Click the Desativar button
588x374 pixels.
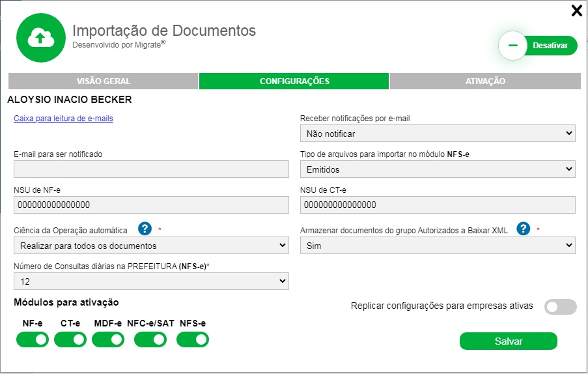pos(539,46)
